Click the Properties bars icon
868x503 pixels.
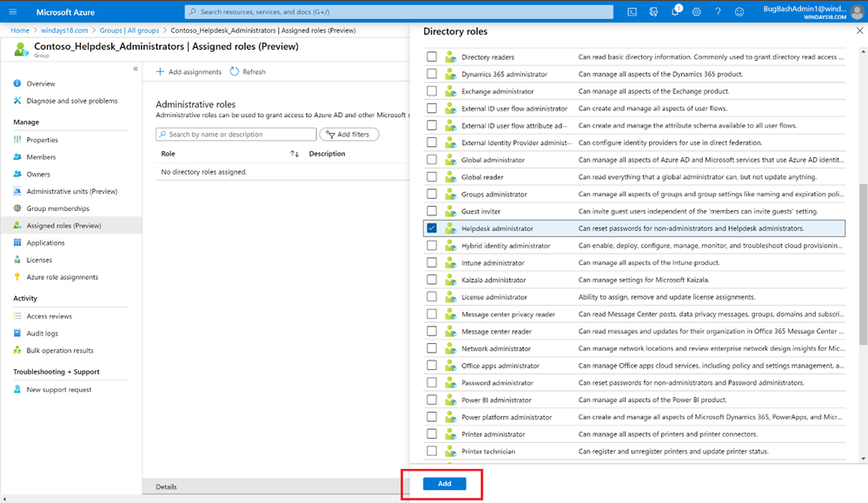click(x=17, y=140)
